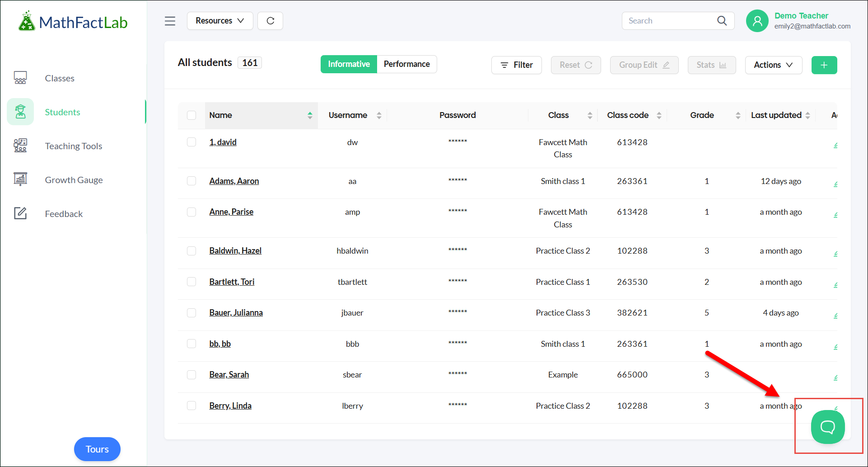Check the box for Adams, Aaron
The image size is (868, 467).
tap(191, 181)
